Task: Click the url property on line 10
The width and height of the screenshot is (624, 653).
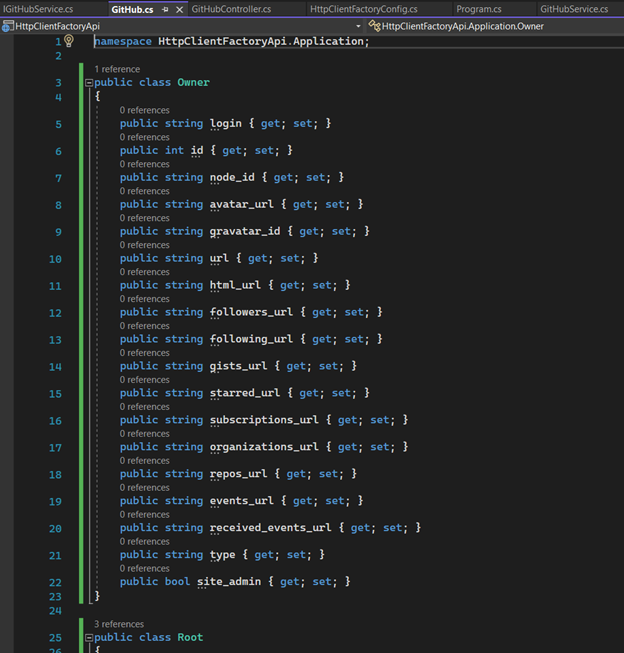Action: 219,258
